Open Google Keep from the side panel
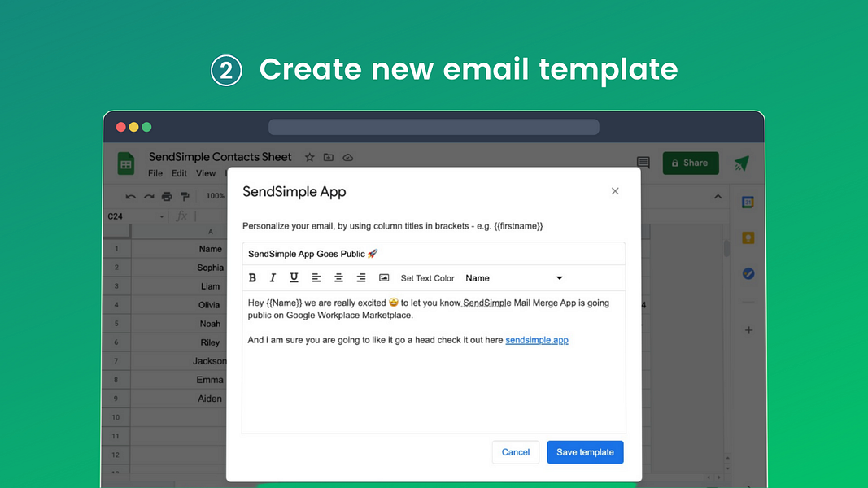 click(x=748, y=237)
